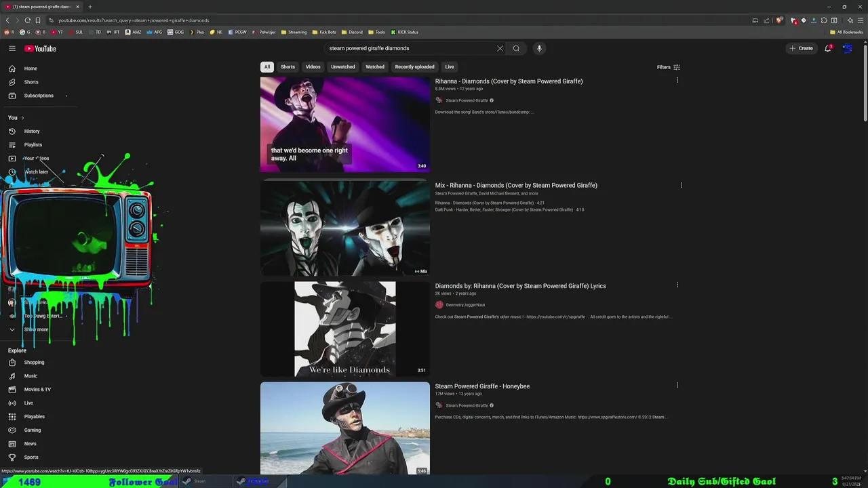Go back with the browser back arrow
Image resolution: width=868 pixels, height=488 pixels.
point(7,20)
